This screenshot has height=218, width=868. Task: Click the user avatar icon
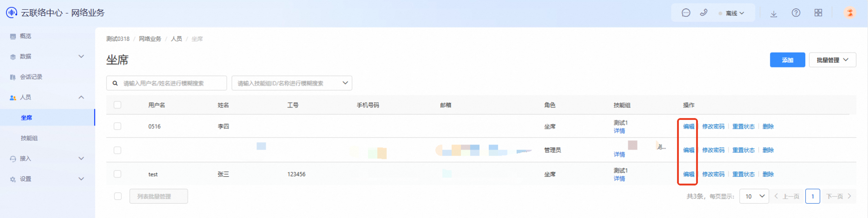coord(850,13)
